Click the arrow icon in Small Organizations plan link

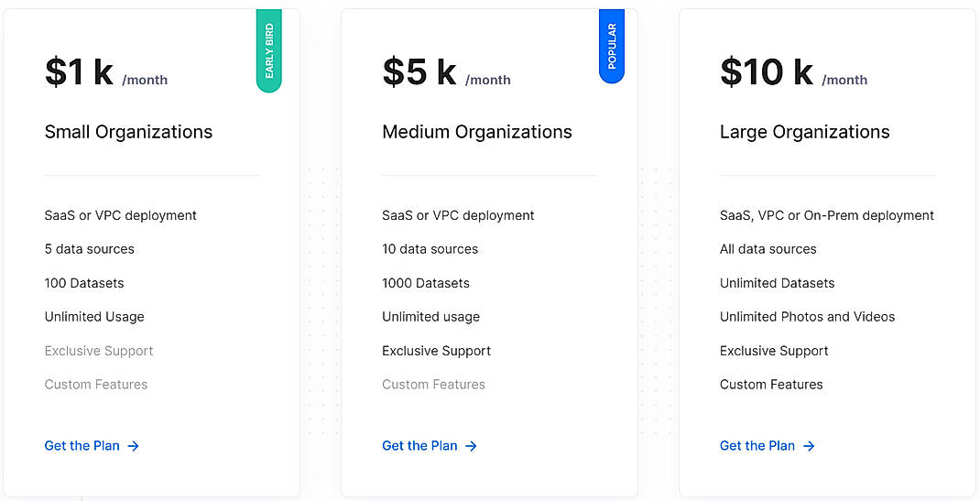(x=133, y=446)
